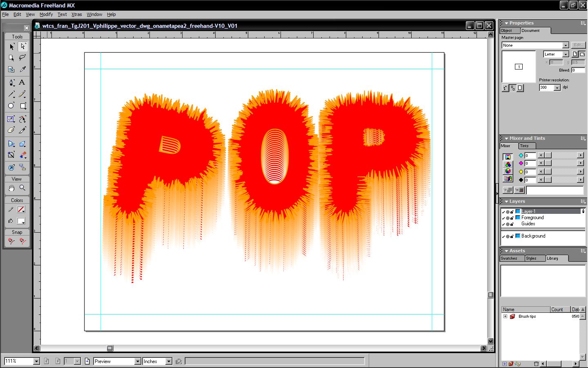Pick the Lasso tool
Screen dimensions: 588x368
point(22,58)
